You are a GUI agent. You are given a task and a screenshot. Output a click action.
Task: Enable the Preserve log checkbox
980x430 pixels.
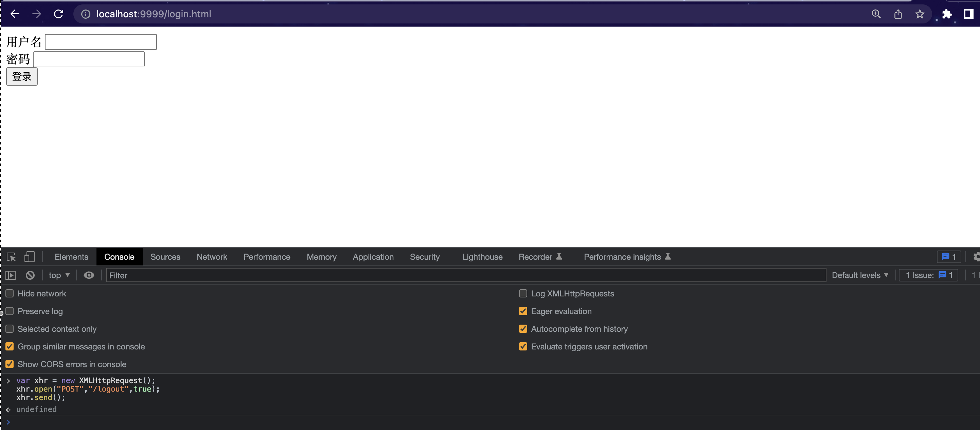pos(10,311)
